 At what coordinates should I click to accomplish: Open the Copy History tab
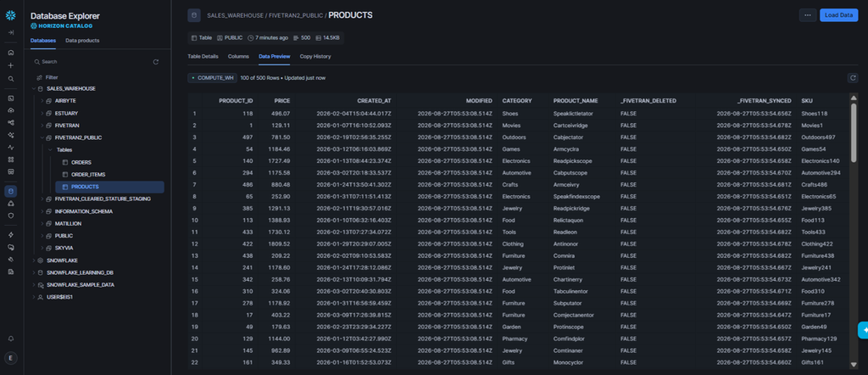(315, 57)
